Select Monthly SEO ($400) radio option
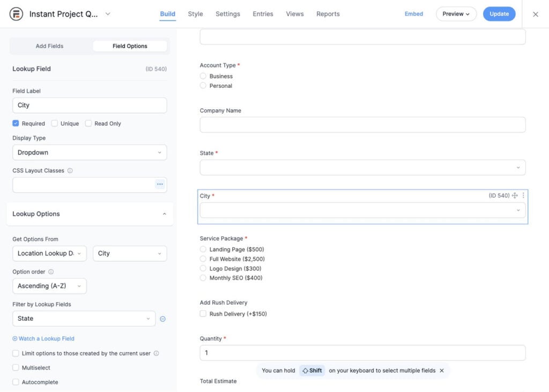The width and height of the screenshot is (549, 392). pos(203,277)
